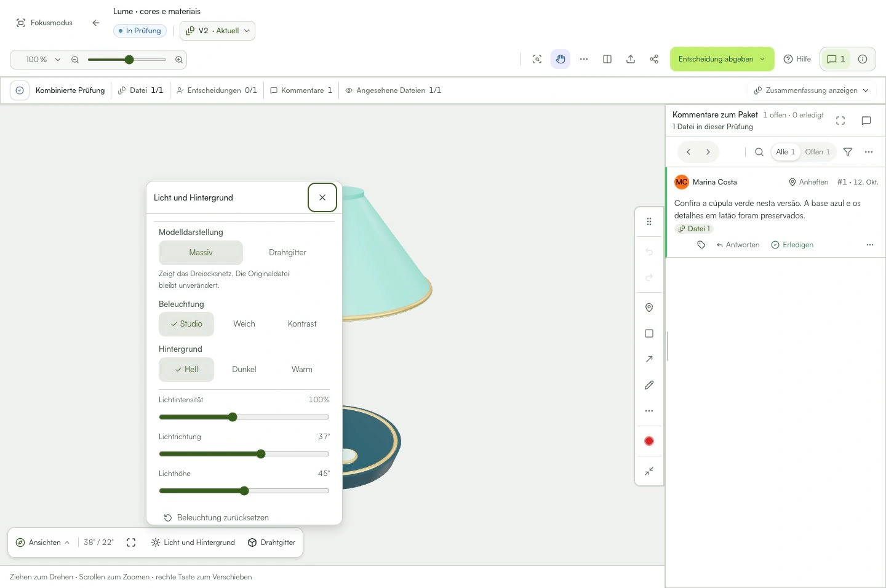This screenshot has width=886, height=588.
Task: Select the pin marker annotation tool
Action: (649, 308)
